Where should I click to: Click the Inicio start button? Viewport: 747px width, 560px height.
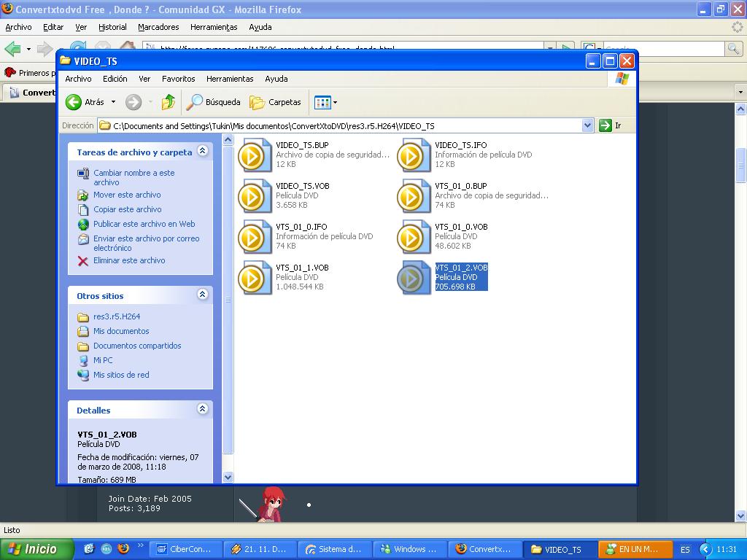coord(37,549)
